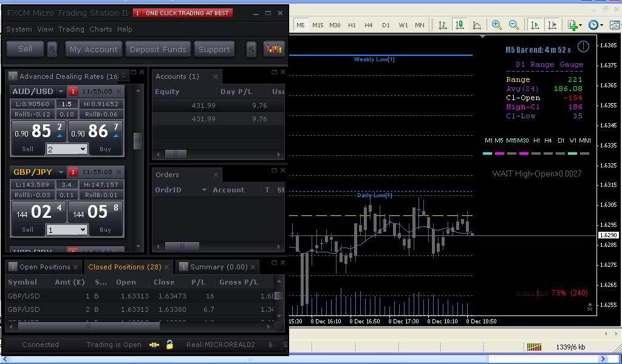The image size is (622, 364).
Task: Toggle chart auto-scroll icon
Action: (x=535, y=25)
